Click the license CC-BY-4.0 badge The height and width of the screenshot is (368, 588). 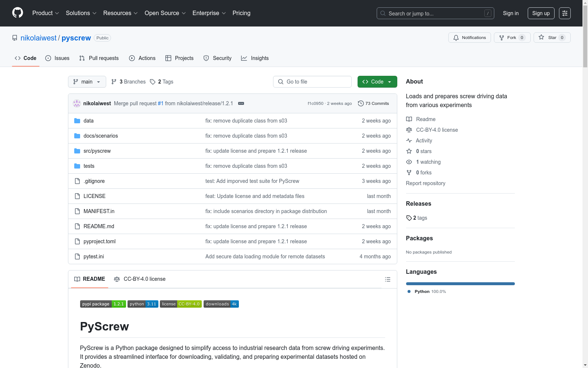coord(181,304)
